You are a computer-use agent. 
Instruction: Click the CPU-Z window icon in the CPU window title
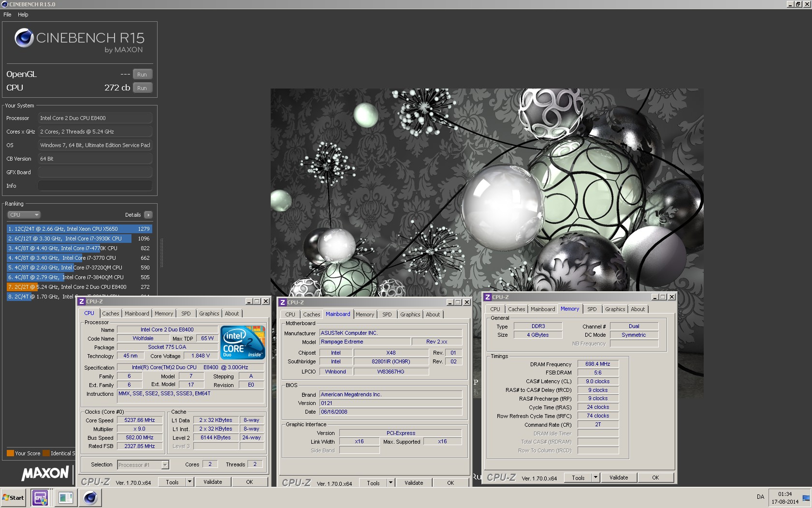[82, 301]
